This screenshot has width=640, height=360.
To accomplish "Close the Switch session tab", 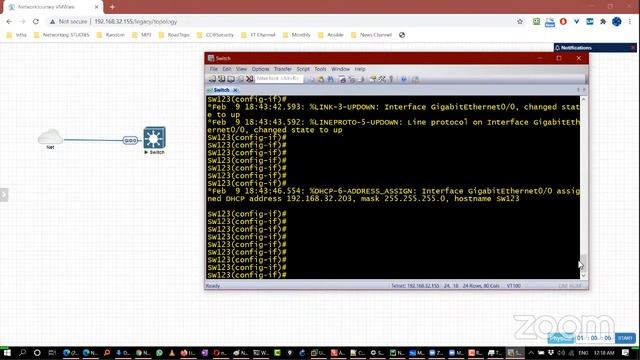I will pos(235,90).
